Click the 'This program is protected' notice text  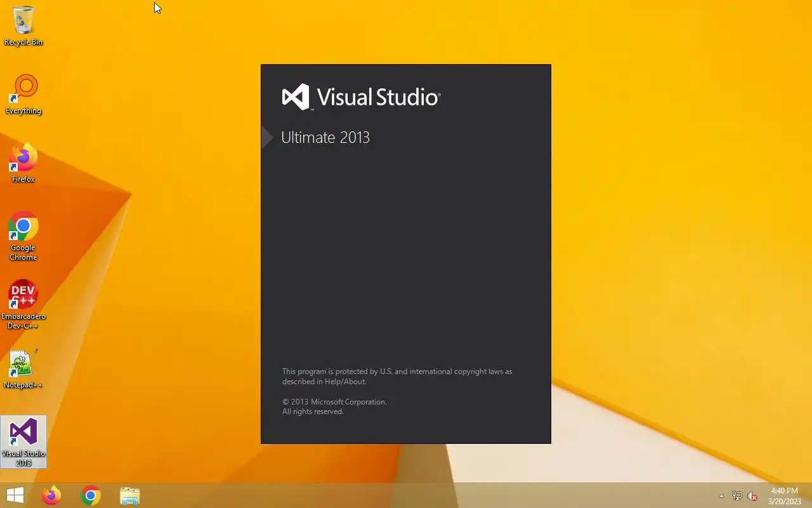coord(397,377)
